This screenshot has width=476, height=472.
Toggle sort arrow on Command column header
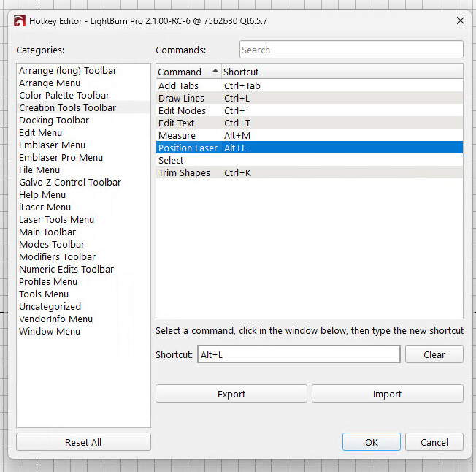[x=215, y=71]
